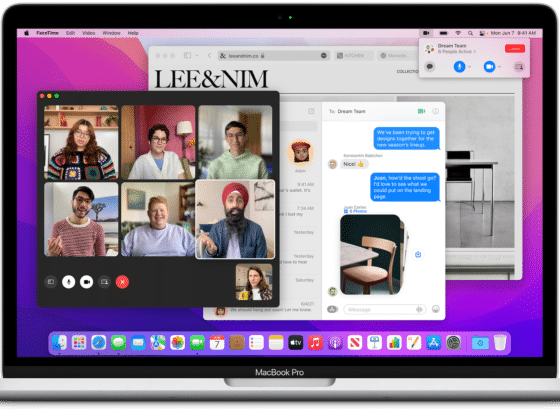Image resolution: width=560 pixels, height=420 pixels.
Task: Click the compose new message icon in Messages
Action: click(311, 111)
